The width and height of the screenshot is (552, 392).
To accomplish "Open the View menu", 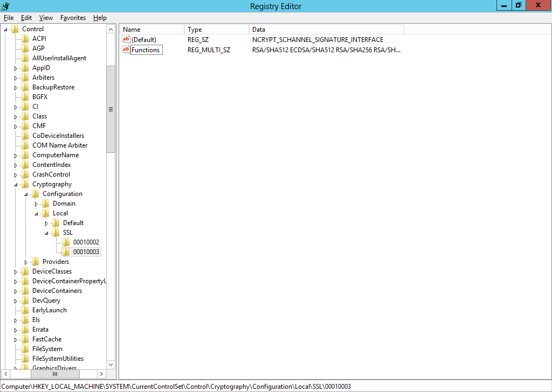I will tap(46, 18).
